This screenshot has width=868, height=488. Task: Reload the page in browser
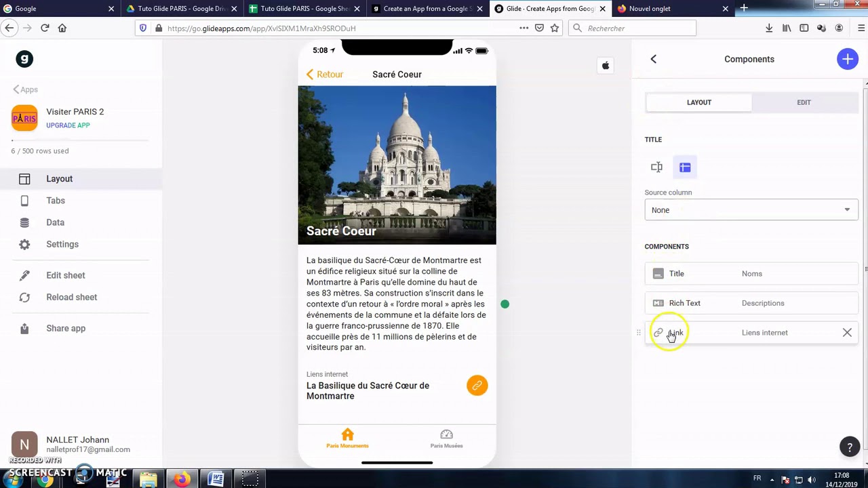click(x=45, y=28)
